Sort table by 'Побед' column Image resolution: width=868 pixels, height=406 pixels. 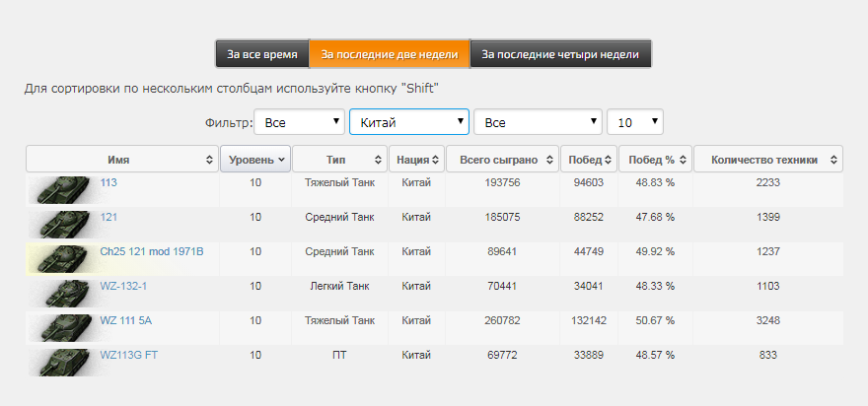[589, 160]
